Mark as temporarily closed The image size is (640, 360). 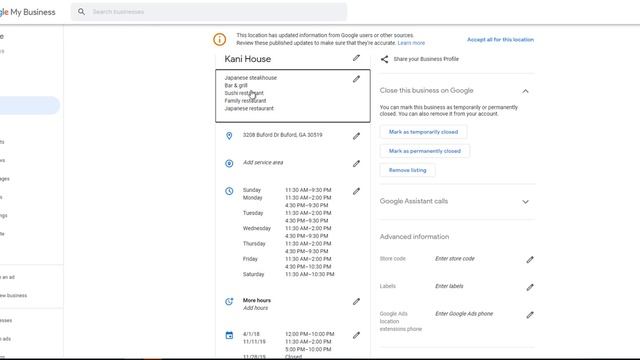click(x=423, y=132)
